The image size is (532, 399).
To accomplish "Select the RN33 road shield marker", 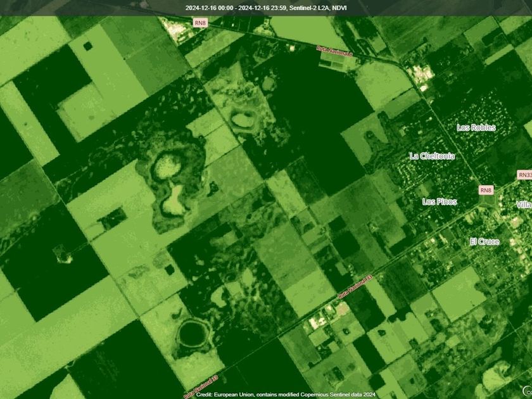I will 524,175.
